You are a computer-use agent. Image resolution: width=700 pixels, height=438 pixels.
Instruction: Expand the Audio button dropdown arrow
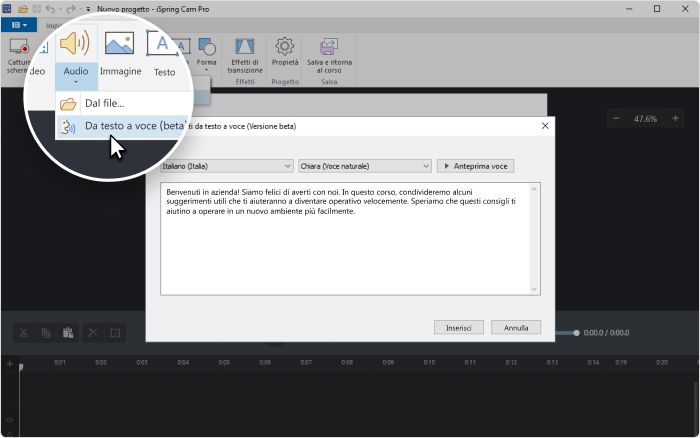pyautogui.click(x=76, y=82)
